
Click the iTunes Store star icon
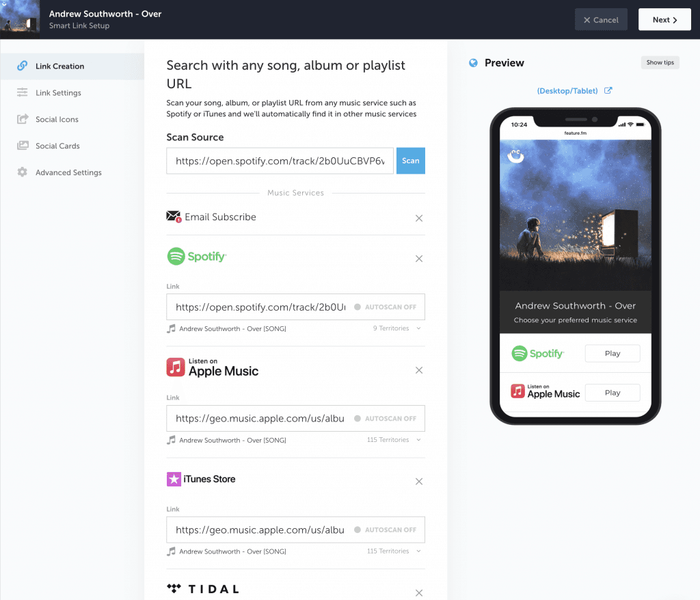174,479
